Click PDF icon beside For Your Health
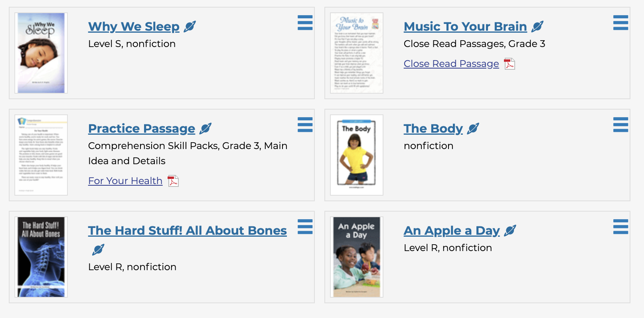The height and width of the screenshot is (318, 644). 173,181
